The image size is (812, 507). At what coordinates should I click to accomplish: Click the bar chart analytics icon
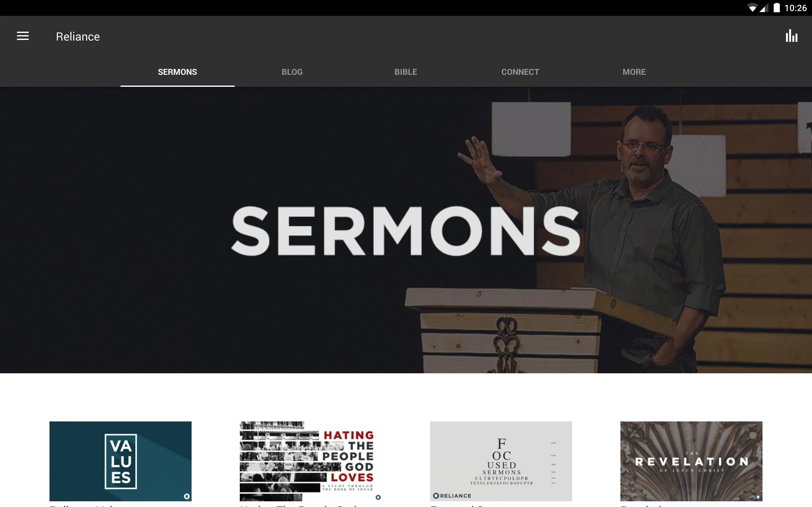(792, 36)
